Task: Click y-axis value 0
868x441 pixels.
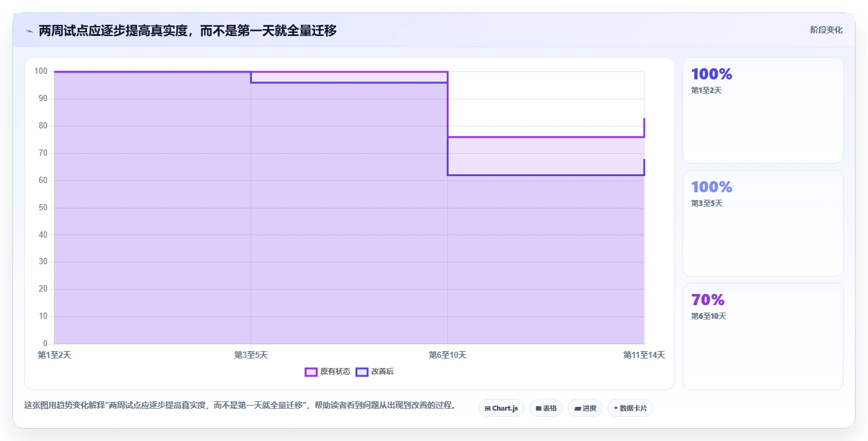Action: click(45, 344)
